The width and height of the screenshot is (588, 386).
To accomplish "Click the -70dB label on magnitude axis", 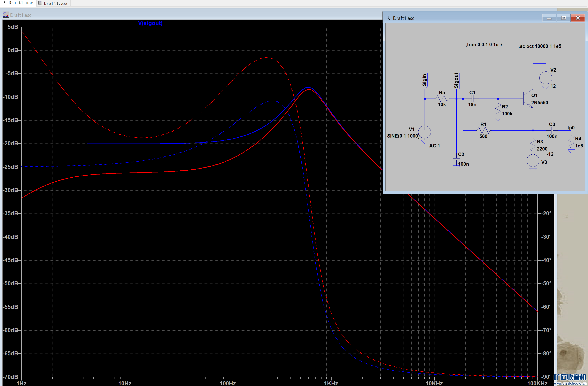I will point(11,377).
